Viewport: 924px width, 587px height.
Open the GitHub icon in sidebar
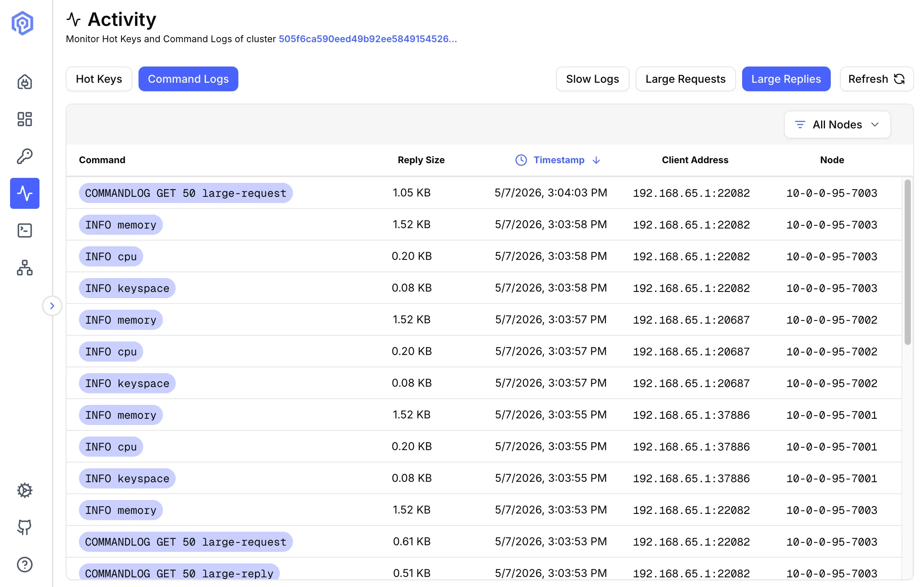25,527
